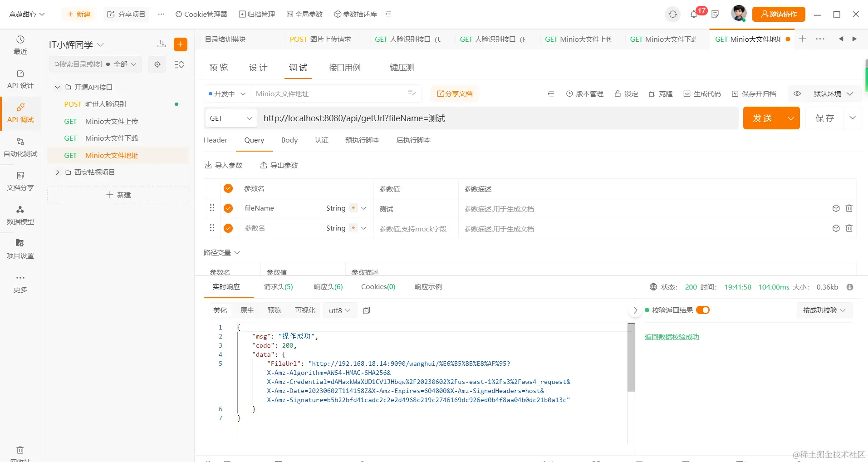This screenshot has height=462, width=868.
Task: Open the dropdown arrow next to 保存
Action: click(853, 118)
